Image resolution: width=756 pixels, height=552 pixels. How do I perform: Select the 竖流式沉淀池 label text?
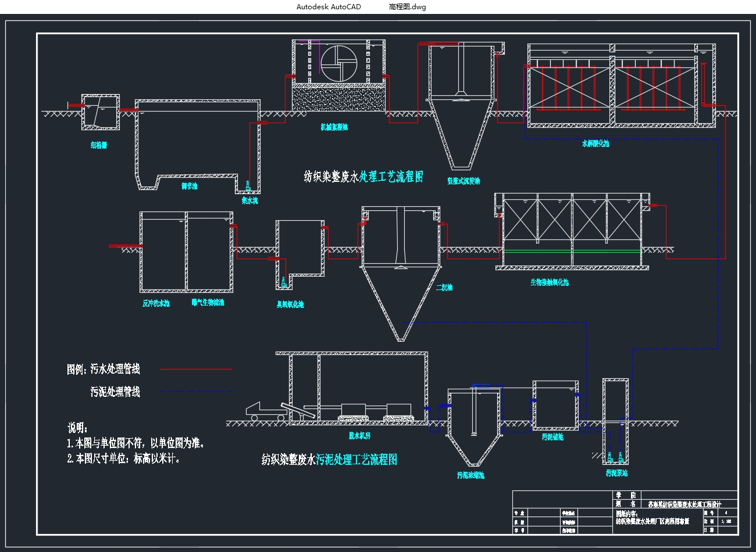pyautogui.click(x=463, y=181)
